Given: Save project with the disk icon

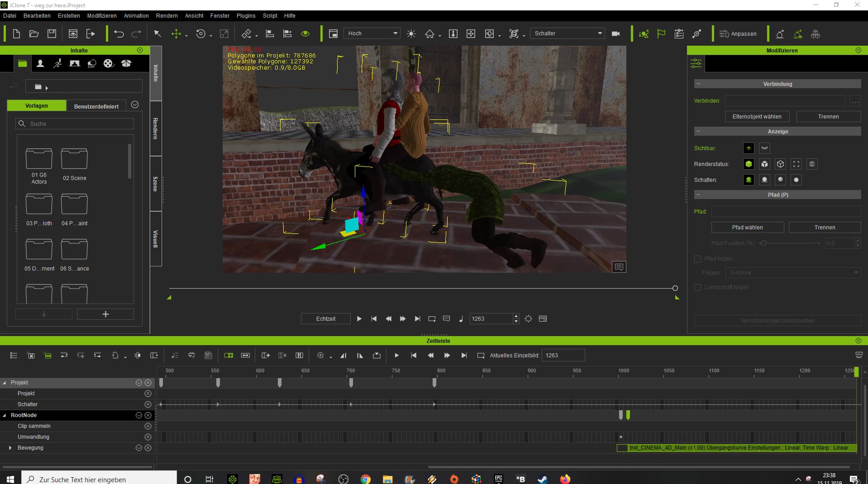Looking at the screenshot, I should pos(52,34).
